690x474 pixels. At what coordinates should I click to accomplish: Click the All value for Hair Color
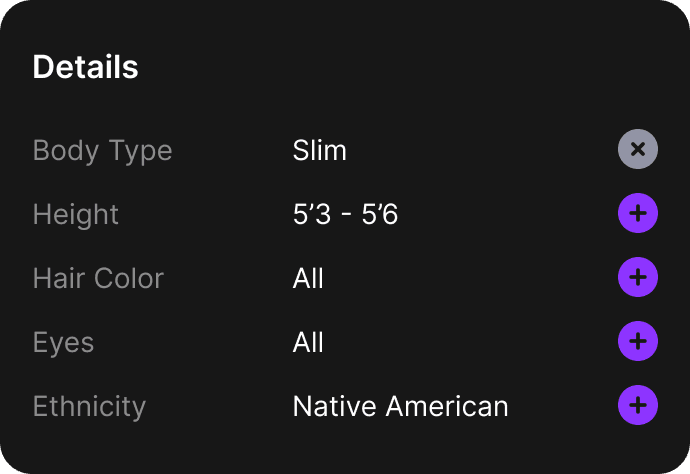pyautogui.click(x=308, y=278)
